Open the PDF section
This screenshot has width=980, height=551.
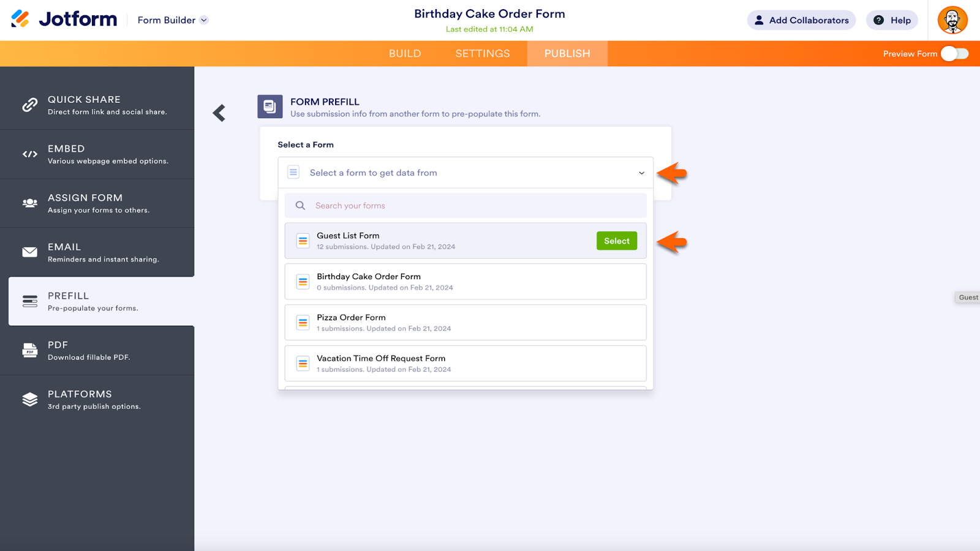97,350
